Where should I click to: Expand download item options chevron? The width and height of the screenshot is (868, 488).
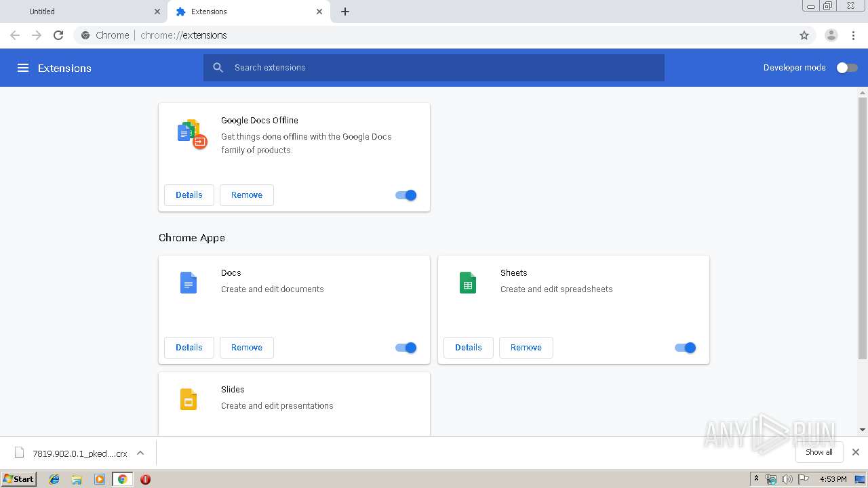point(140,453)
